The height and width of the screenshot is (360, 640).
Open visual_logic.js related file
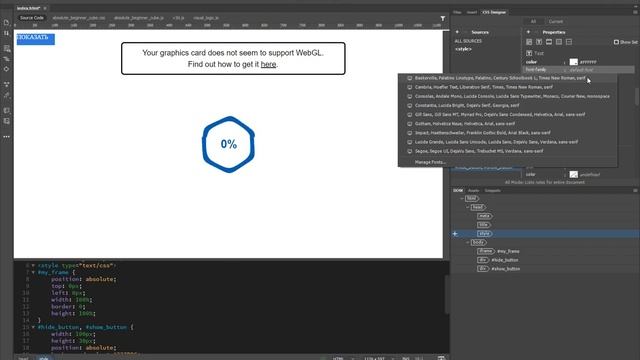pos(206,18)
